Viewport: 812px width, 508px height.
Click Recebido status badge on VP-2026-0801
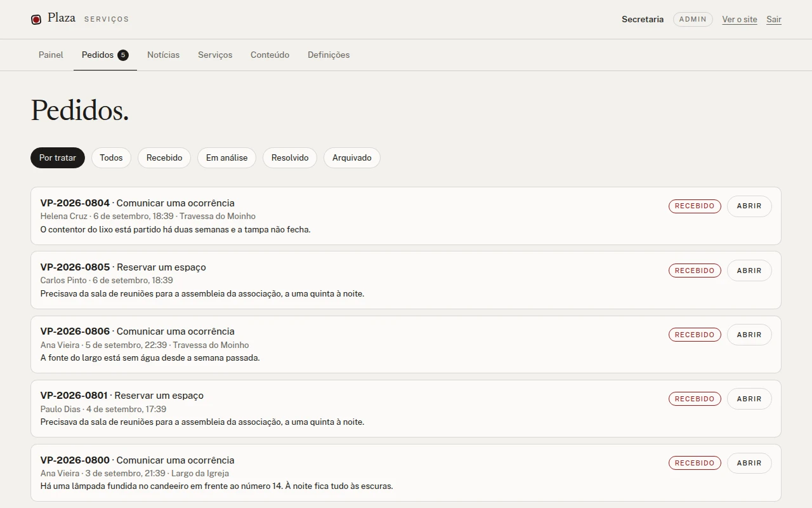pos(695,399)
